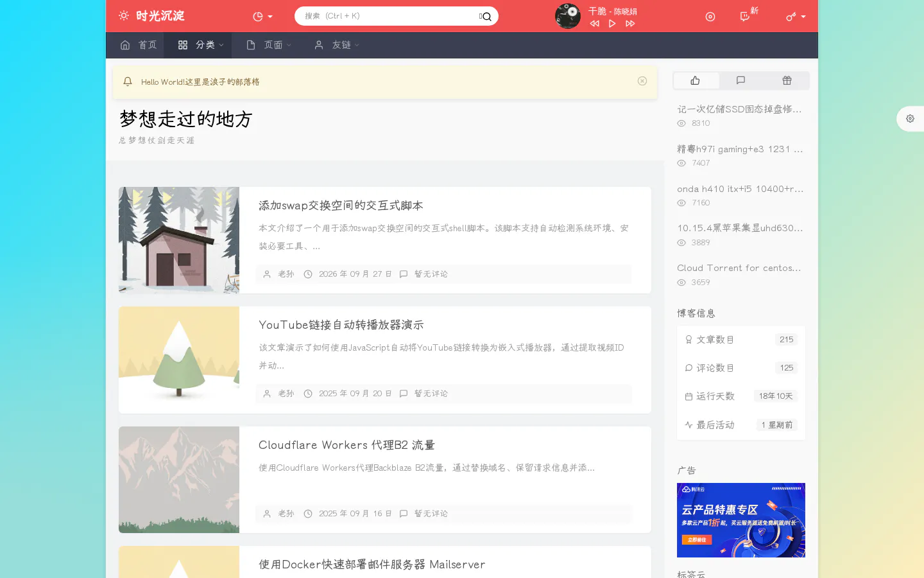Expand the key login dropdown

click(x=796, y=17)
